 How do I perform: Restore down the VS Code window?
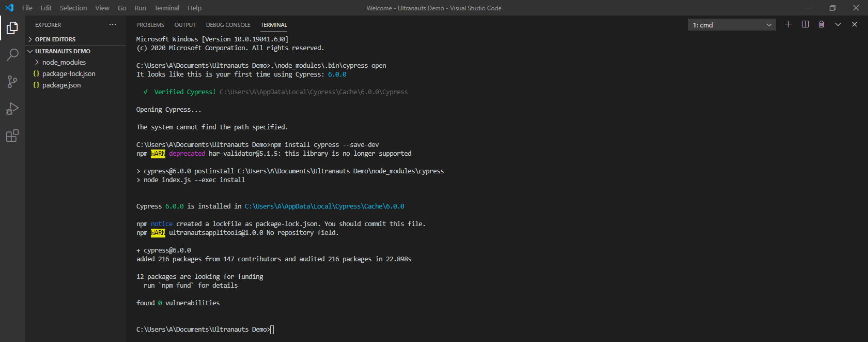tap(832, 8)
